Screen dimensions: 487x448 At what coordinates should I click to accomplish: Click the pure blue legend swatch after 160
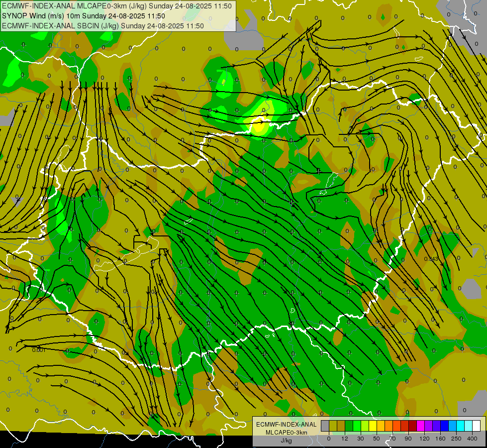point(445,426)
